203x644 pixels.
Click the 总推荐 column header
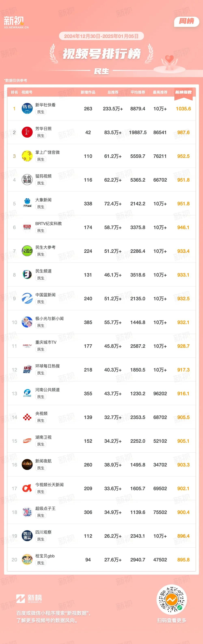click(x=113, y=92)
